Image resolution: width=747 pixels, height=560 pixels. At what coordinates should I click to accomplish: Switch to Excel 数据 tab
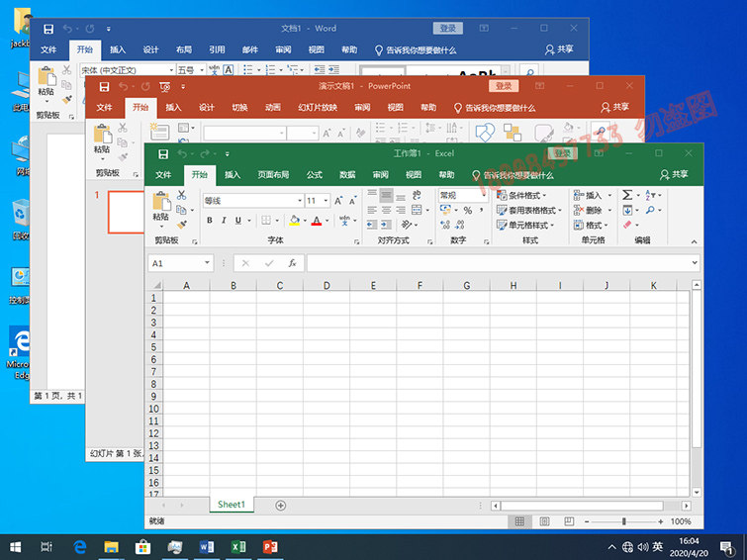tap(347, 175)
